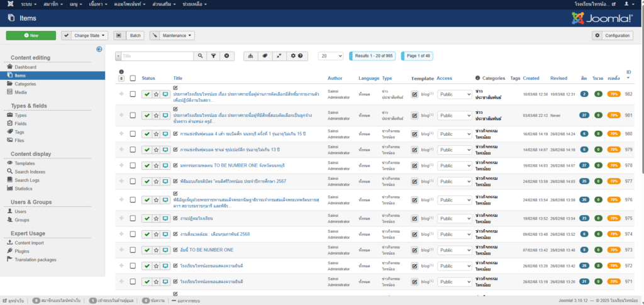Open Categories in the left sidebar
The width and height of the screenshot is (644, 305).
(25, 84)
